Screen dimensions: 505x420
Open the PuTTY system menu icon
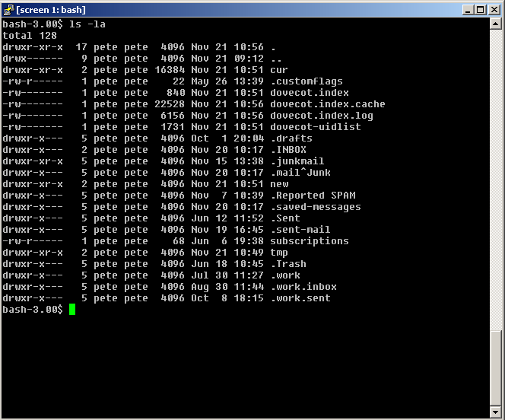[x=8, y=10]
